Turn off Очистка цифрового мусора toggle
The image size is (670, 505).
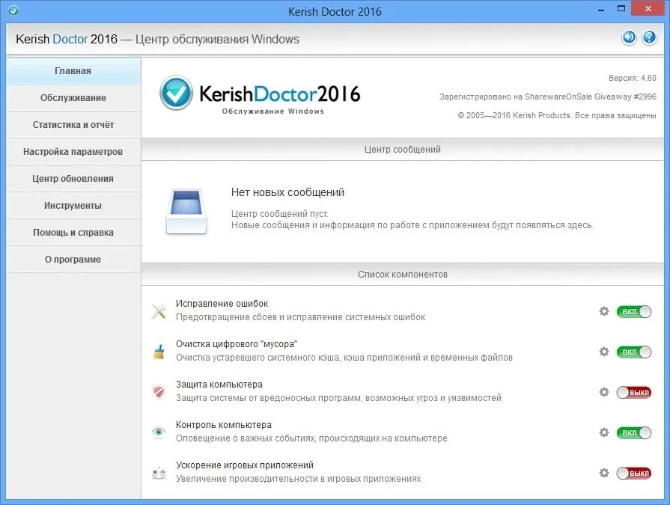coord(634,352)
